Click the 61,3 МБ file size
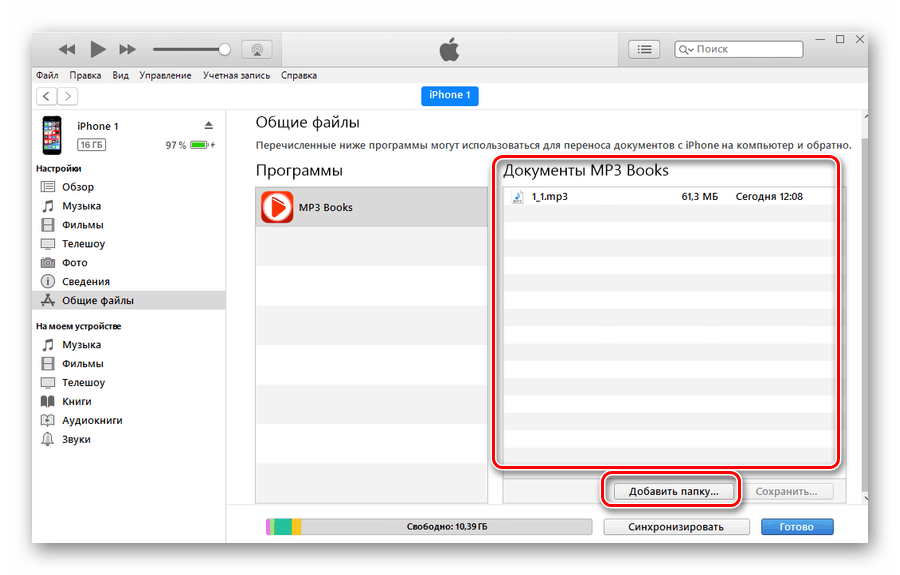The height and width of the screenshot is (575, 900). click(x=700, y=196)
